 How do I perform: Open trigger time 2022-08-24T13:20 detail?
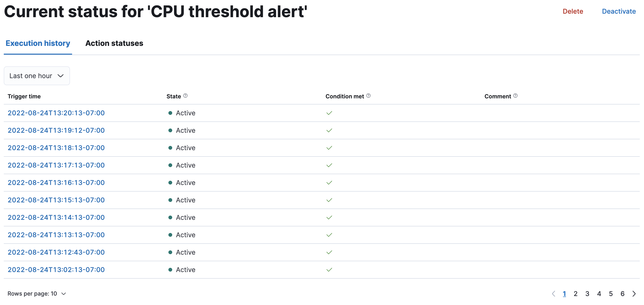pyautogui.click(x=56, y=113)
